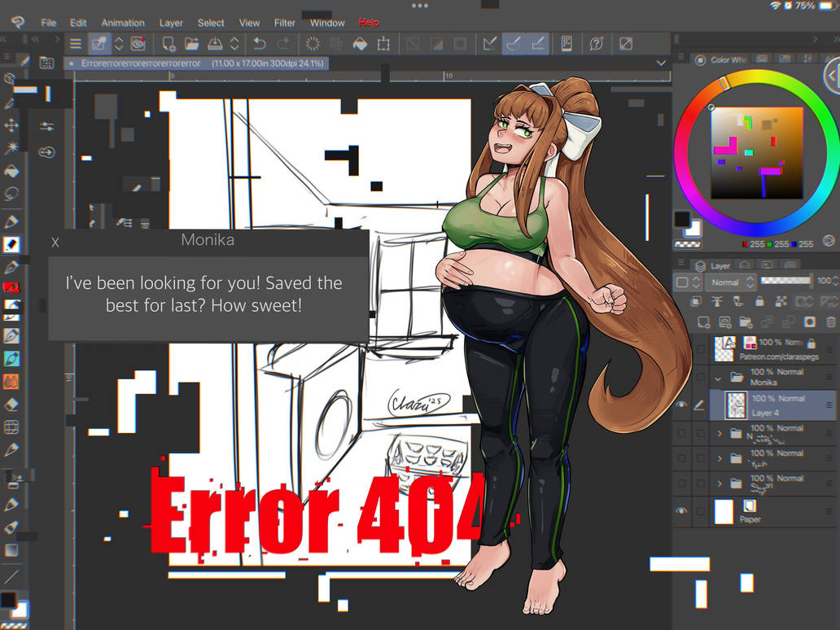840x630 pixels.
Task: Click the red Help menu item
Action: [369, 23]
